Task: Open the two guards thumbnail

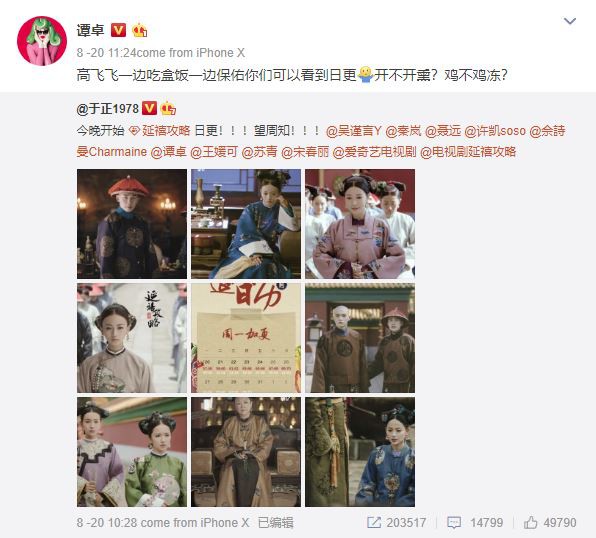Action: point(360,338)
